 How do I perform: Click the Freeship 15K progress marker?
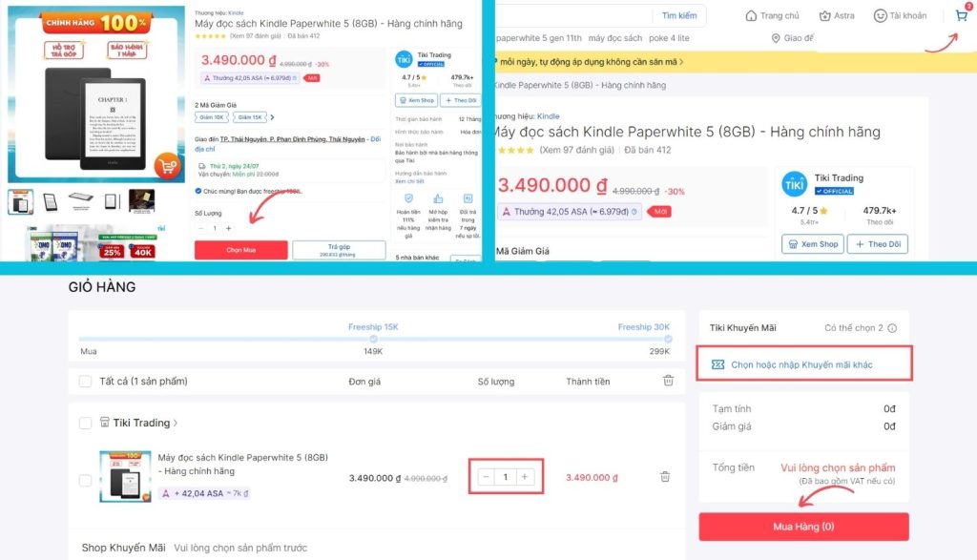pyautogui.click(x=373, y=339)
